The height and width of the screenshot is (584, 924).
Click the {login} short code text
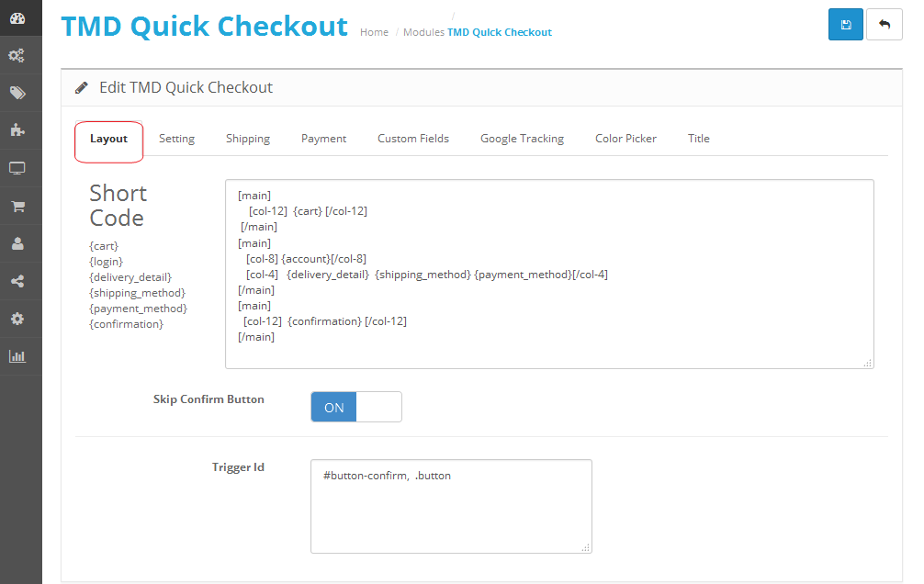(106, 262)
